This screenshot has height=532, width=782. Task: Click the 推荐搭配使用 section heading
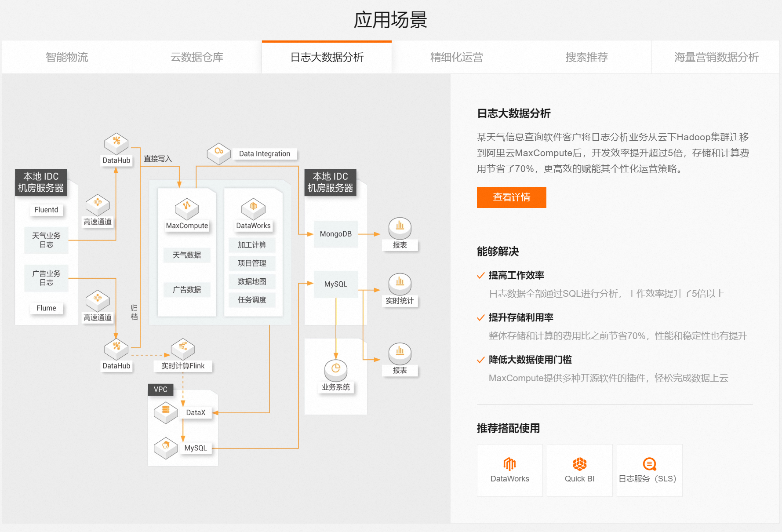[508, 428]
